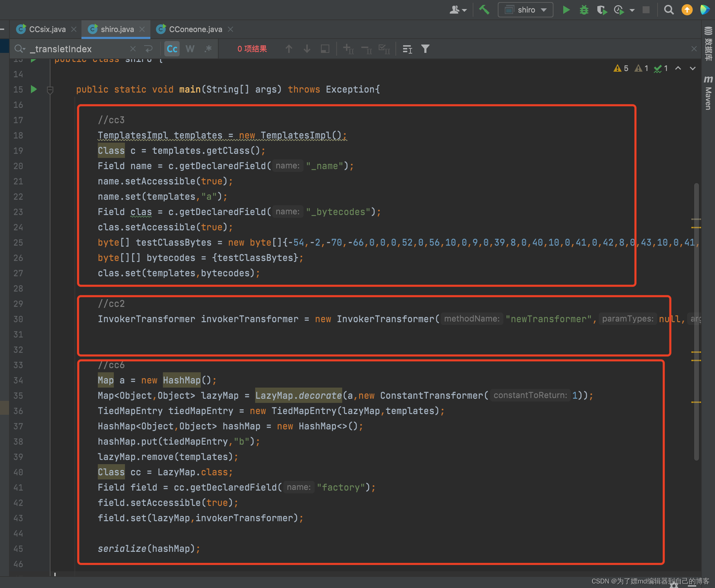The width and height of the screenshot is (715, 588).
Task: Click the colorful plugin logo icon
Action: point(705,10)
